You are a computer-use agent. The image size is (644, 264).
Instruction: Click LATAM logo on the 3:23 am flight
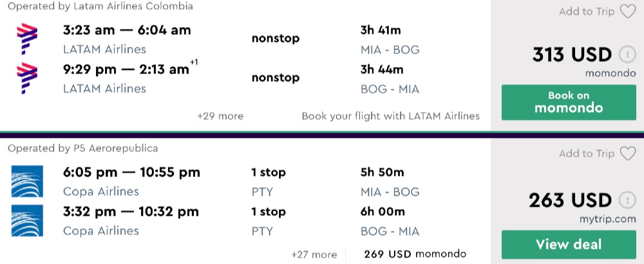pyautogui.click(x=27, y=39)
